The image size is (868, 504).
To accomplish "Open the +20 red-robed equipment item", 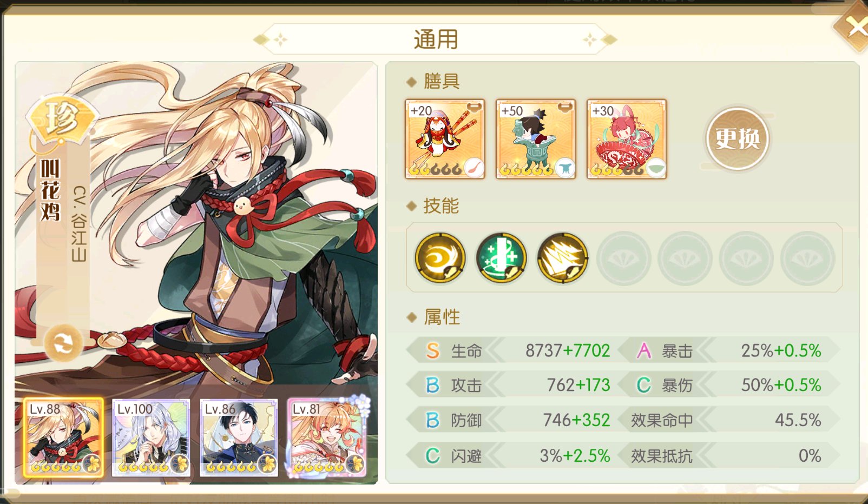I will [445, 139].
